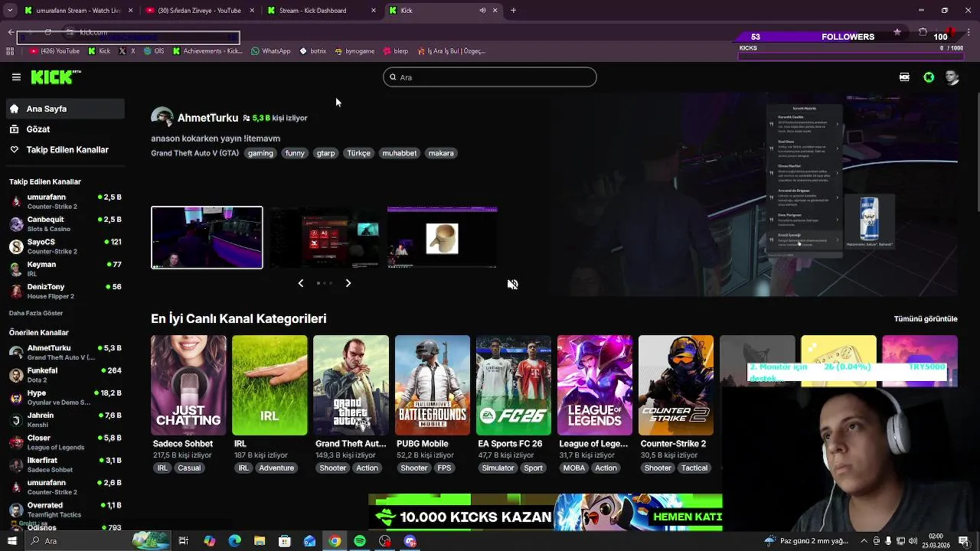Image resolution: width=980 pixels, height=551 pixels.
Task: Open Overrated Teamfight Tactics channel
Action: click(x=65, y=510)
